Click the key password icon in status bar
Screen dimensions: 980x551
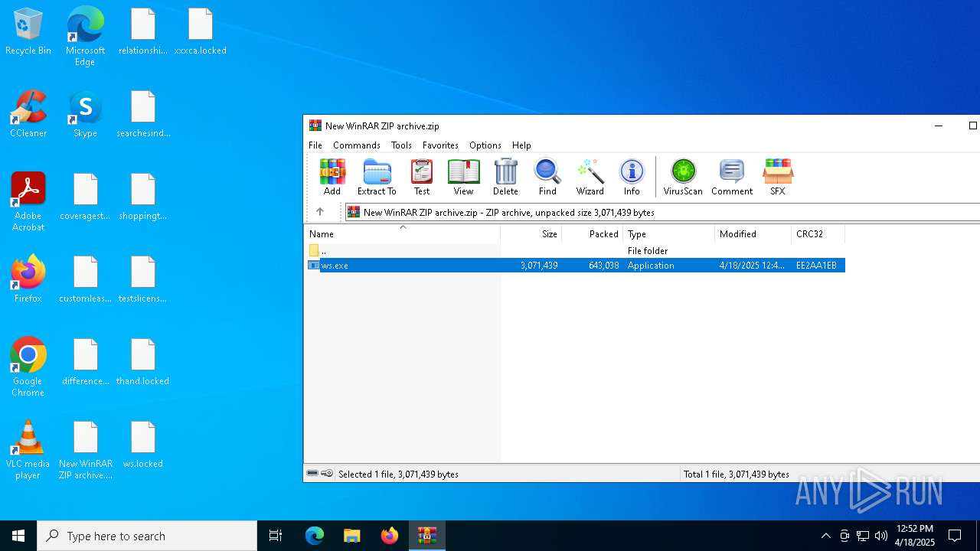coord(327,474)
